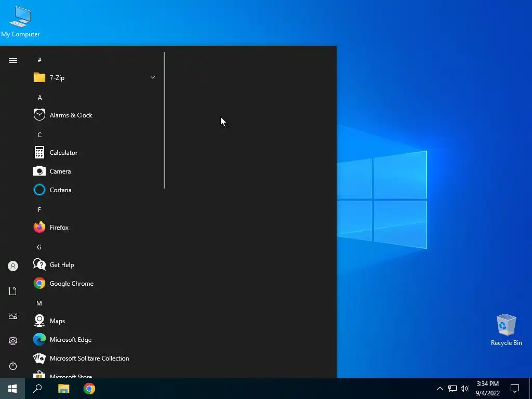
Task: Expand the 7-Zip folder chevron
Action: [x=153, y=78]
